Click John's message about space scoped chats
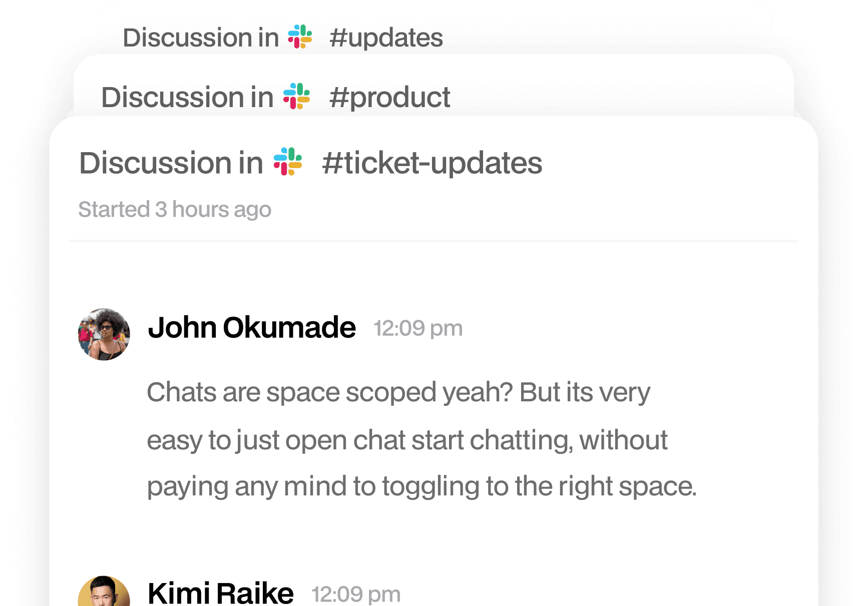The height and width of the screenshot is (606, 868). coord(421,439)
